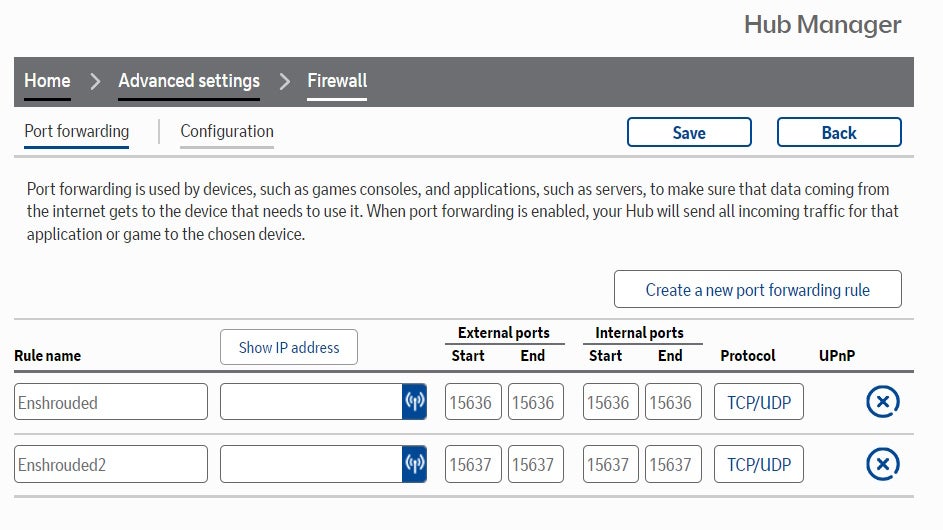
Task: Select TCP/UDP protocol for Enshrouded rule
Action: tap(758, 402)
